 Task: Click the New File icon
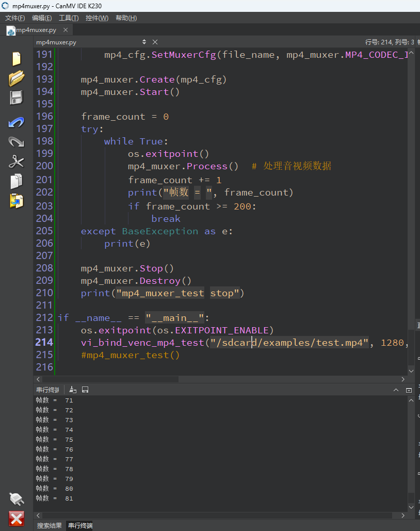coord(17,59)
